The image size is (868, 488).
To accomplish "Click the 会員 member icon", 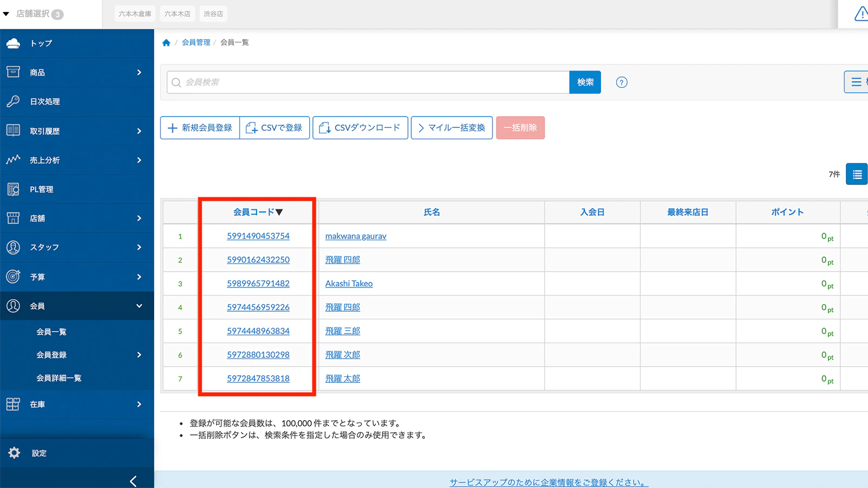I will pyautogui.click(x=13, y=306).
